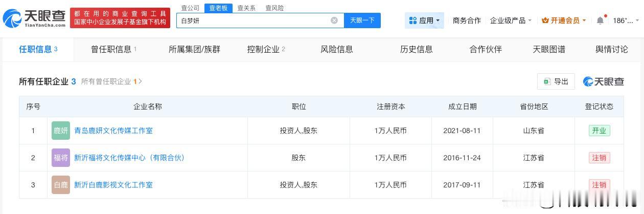This screenshot has width=644, height=214.
Task: Switch to the 所属集团/族群 tab
Action: coord(194,49)
